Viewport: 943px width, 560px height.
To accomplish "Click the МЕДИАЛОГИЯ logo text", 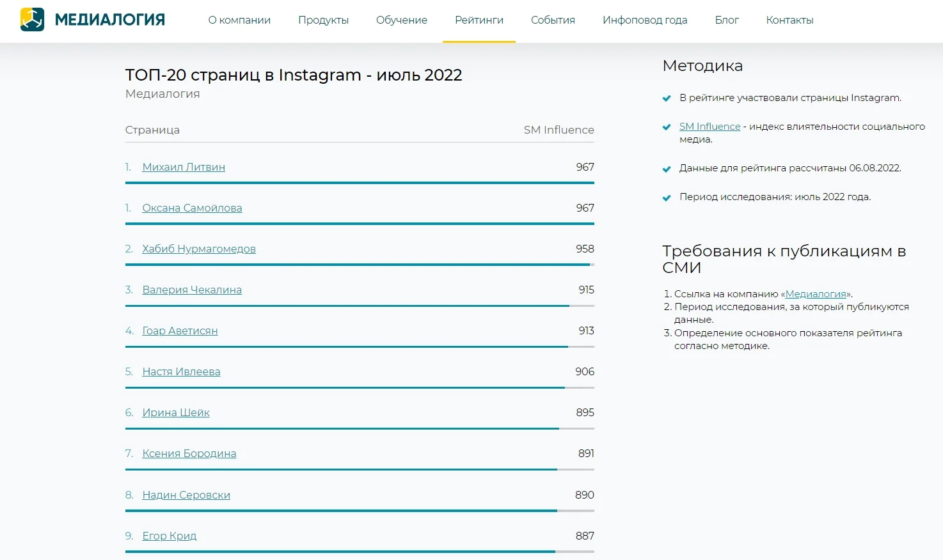I will 110,20.
